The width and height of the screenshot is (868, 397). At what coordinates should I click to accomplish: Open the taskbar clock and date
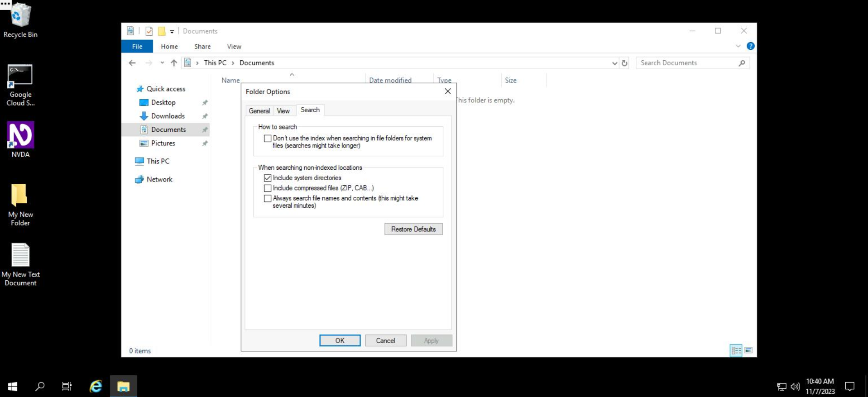pos(820,386)
